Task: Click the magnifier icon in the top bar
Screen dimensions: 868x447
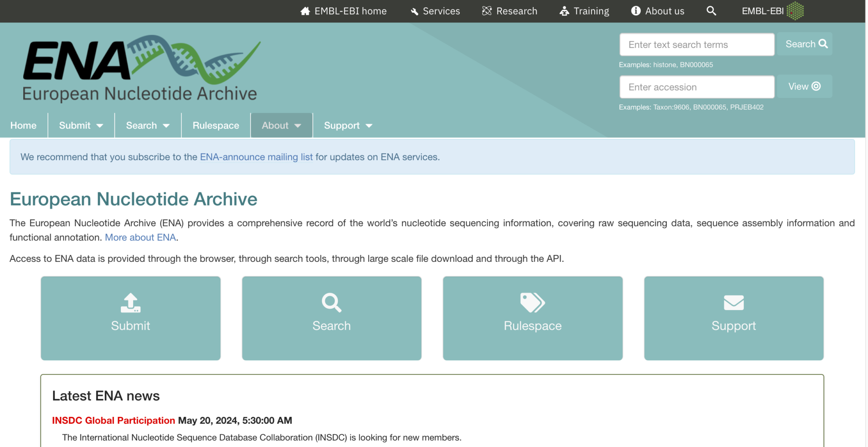Action: [x=711, y=11]
